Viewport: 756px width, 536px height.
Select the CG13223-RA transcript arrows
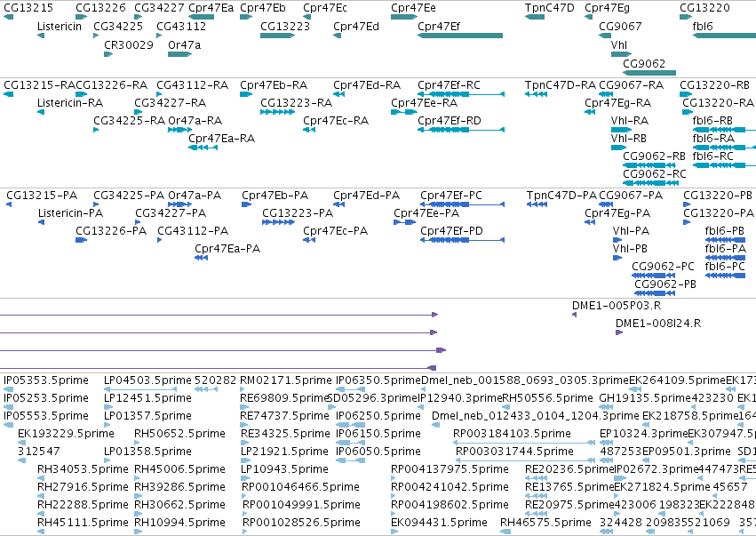(277, 112)
